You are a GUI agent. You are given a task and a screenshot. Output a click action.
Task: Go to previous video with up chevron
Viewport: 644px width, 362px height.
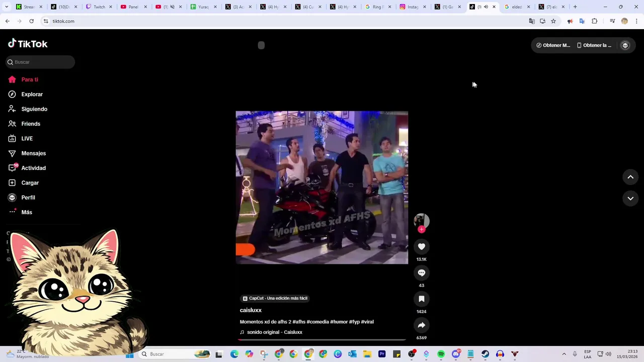coord(630,177)
